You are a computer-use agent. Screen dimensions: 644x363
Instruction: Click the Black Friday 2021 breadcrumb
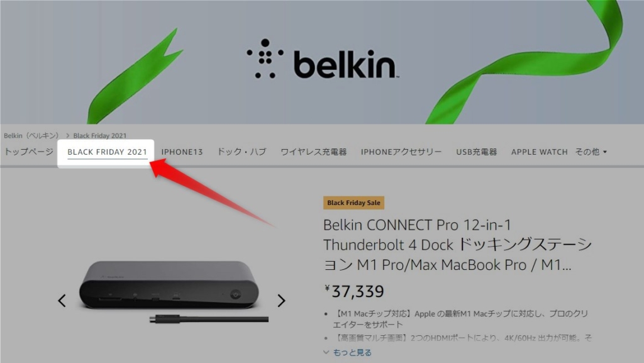(100, 135)
